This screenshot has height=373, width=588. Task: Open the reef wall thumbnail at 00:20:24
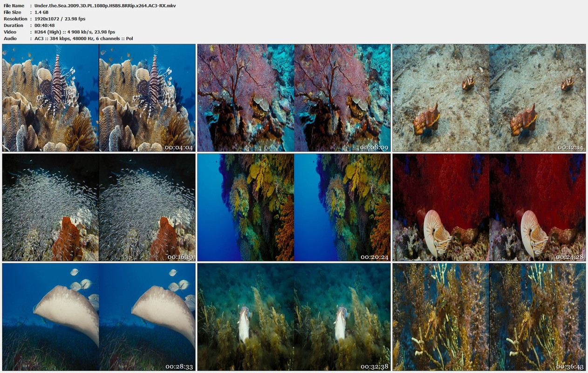[x=294, y=207]
